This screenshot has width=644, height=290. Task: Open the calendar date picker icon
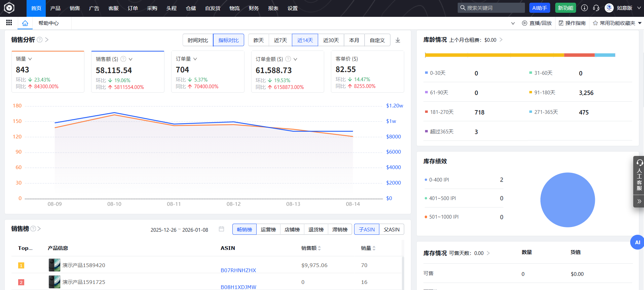(x=221, y=229)
